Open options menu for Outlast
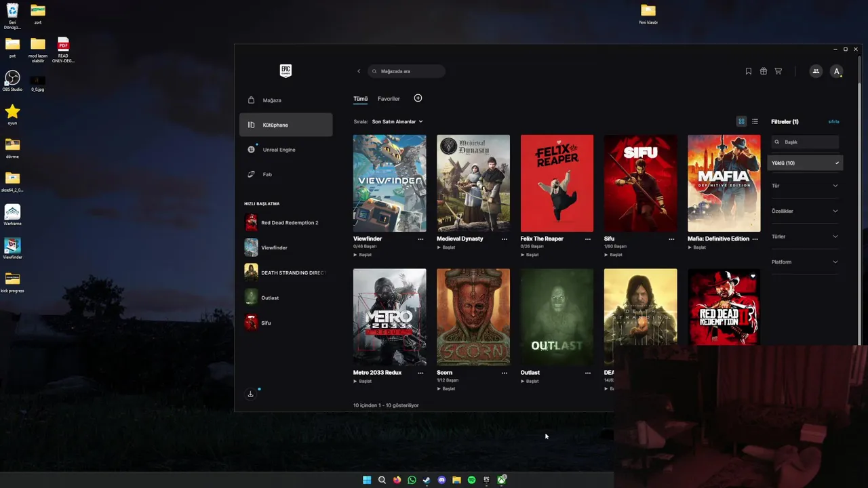 pyautogui.click(x=588, y=373)
